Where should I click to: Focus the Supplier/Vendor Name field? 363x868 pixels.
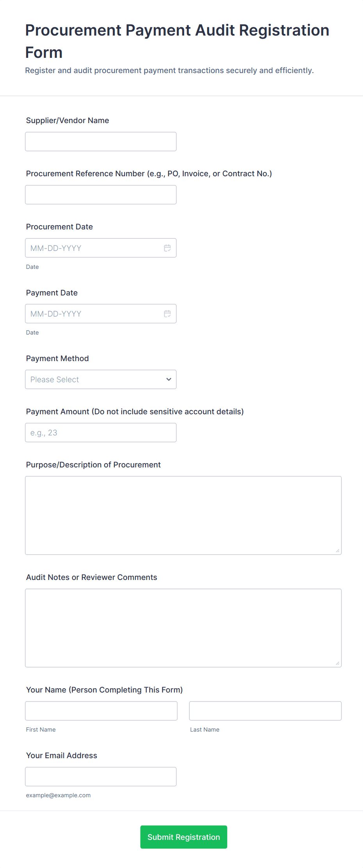click(x=101, y=141)
